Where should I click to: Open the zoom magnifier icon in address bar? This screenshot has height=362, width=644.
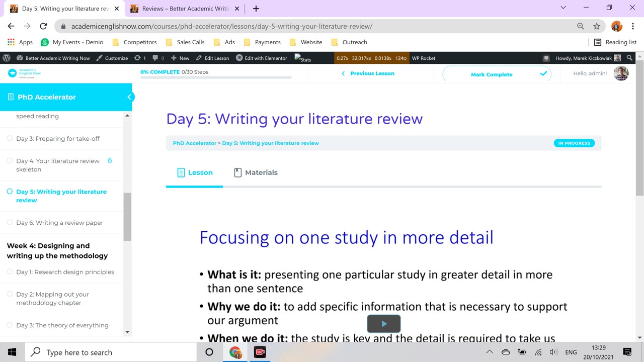coord(581,26)
